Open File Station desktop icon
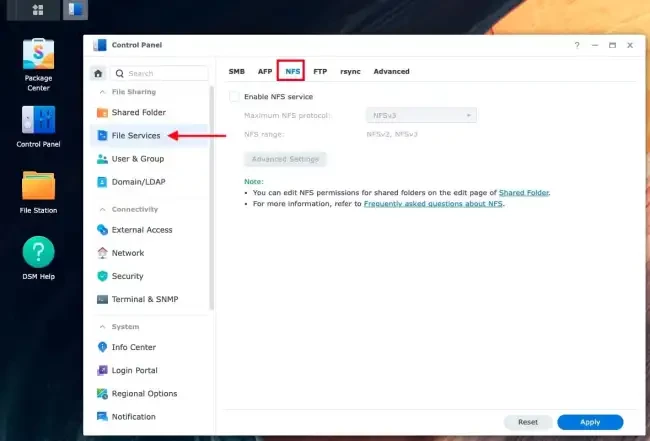The height and width of the screenshot is (441, 650). 38,192
